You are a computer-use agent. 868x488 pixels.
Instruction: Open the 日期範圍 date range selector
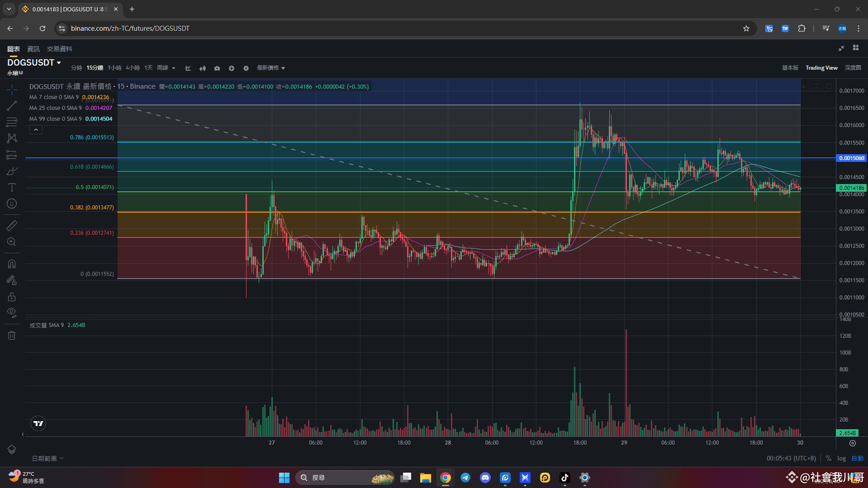47,458
